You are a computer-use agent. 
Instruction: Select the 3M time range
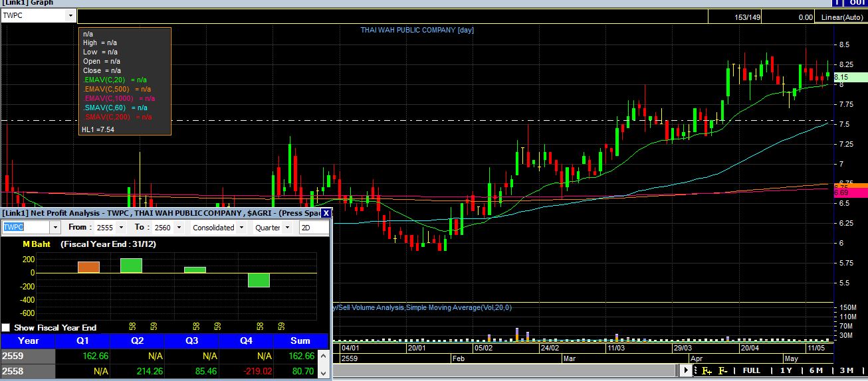pyautogui.click(x=847, y=370)
